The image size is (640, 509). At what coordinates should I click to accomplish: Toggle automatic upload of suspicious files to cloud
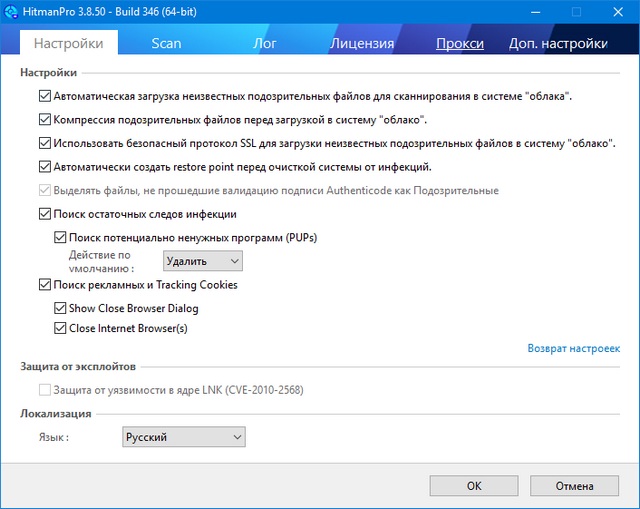point(44,96)
